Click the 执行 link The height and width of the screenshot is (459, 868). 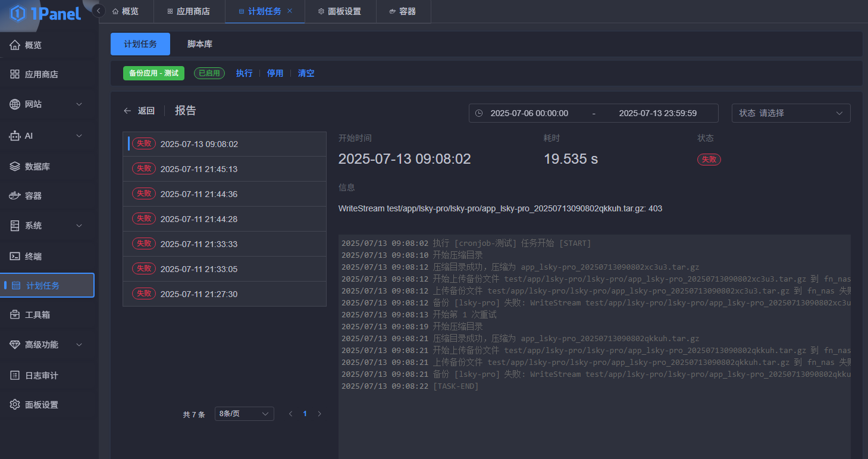245,73
